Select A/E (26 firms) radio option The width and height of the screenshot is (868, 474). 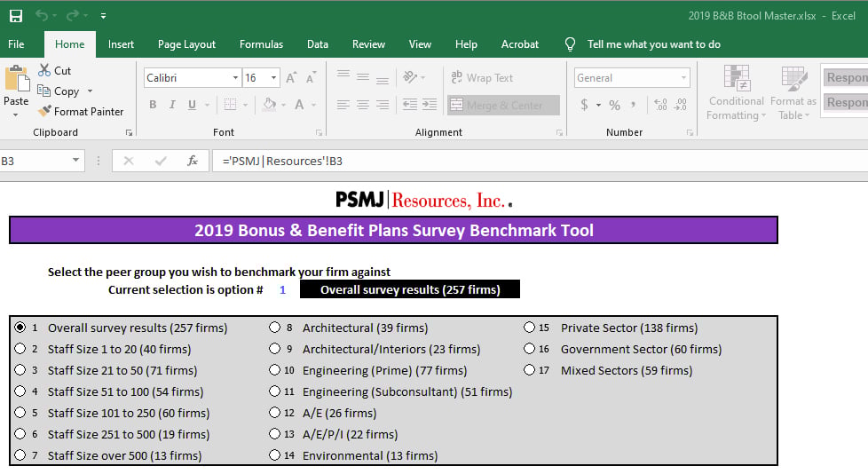274,412
